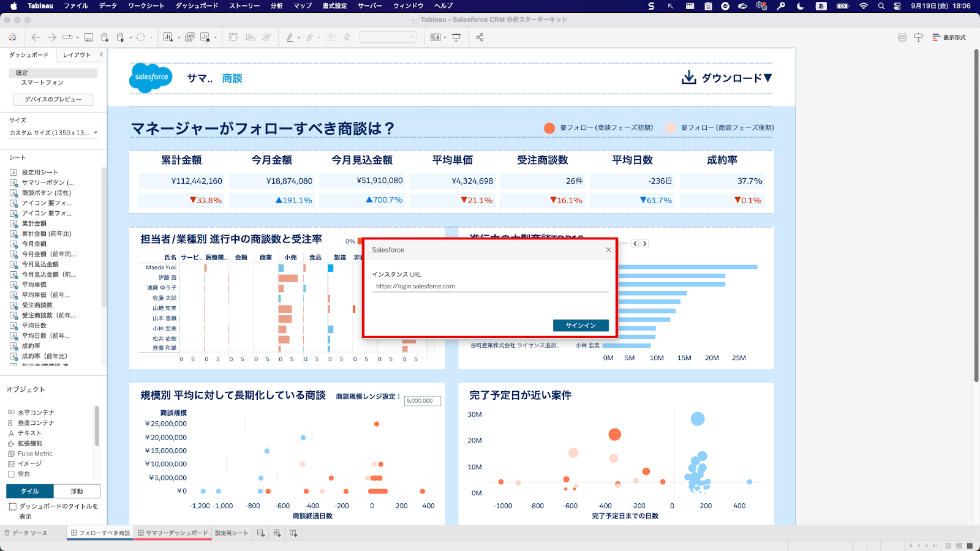Click new story icon in bottom tab bar

[x=293, y=533]
